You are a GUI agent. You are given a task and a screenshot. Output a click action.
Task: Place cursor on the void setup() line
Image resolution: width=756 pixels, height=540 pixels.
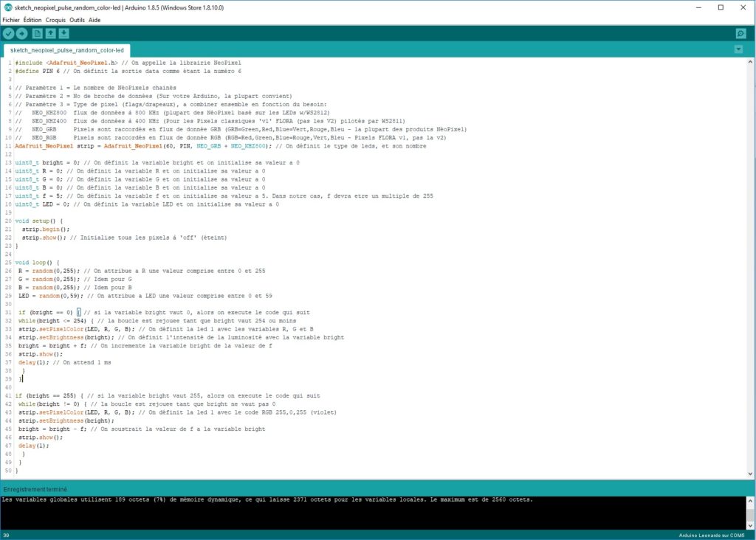pos(38,221)
